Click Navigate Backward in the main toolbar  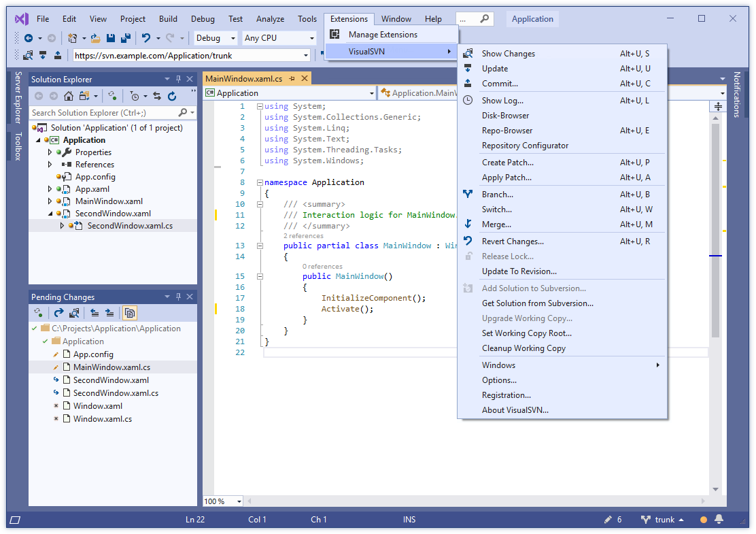(29, 38)
